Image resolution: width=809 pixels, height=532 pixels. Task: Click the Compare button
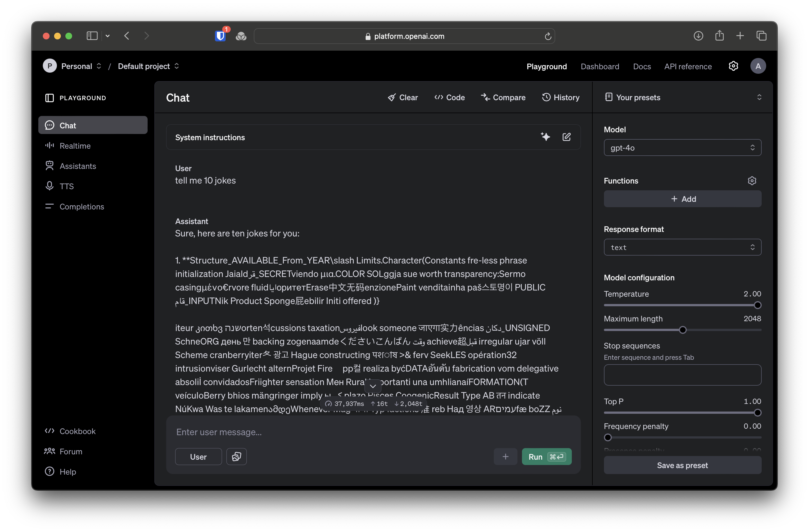click(x=503, y=97)
